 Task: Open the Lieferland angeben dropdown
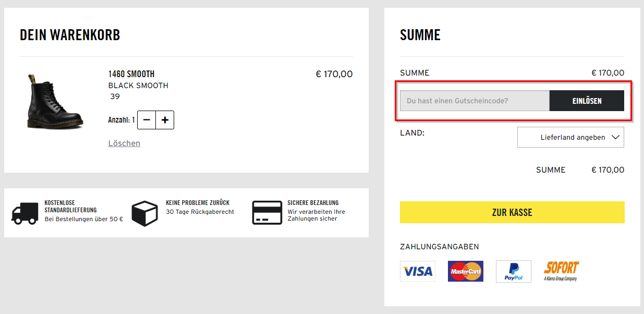pos(570,137)
